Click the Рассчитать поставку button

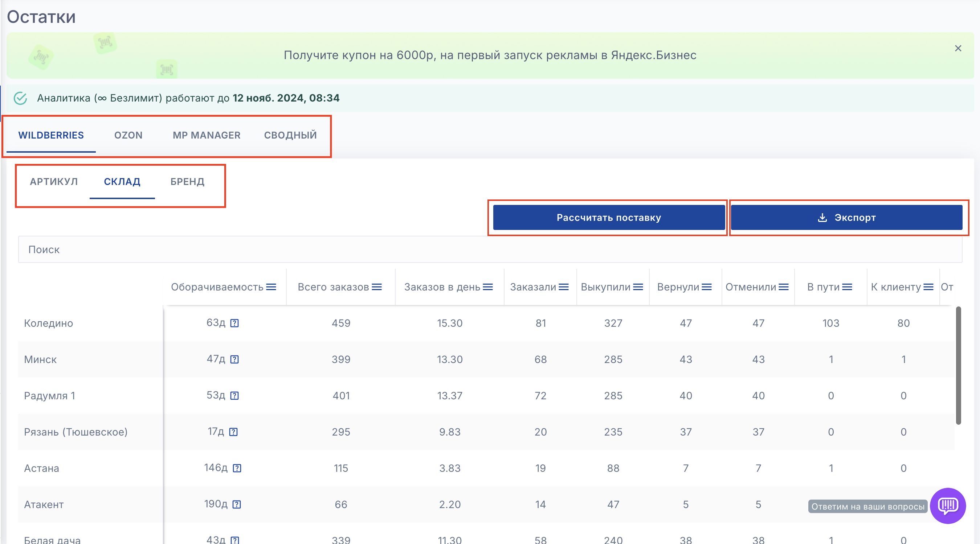tap(608, 218)
